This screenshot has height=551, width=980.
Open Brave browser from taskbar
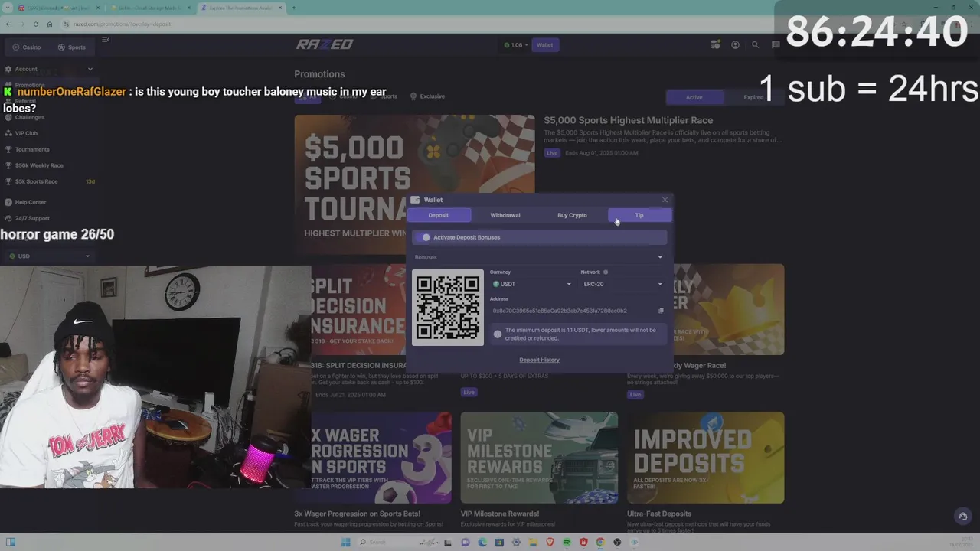(x=550, y=543)
